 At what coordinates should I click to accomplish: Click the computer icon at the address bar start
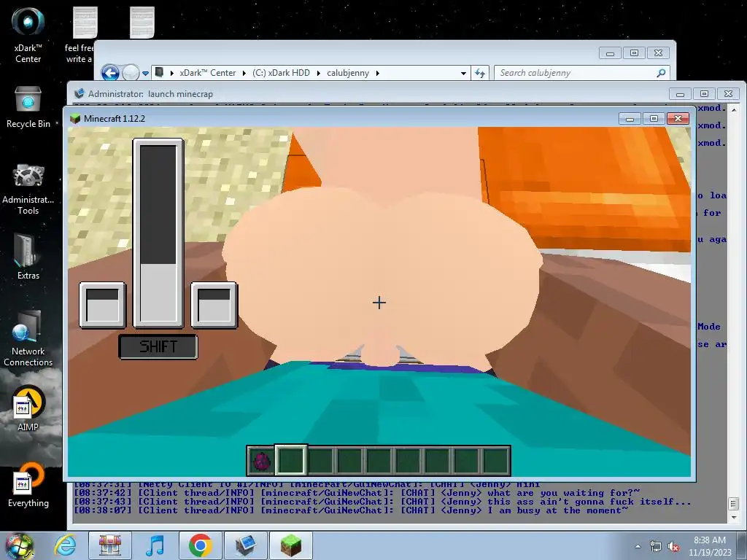[160, 72]
